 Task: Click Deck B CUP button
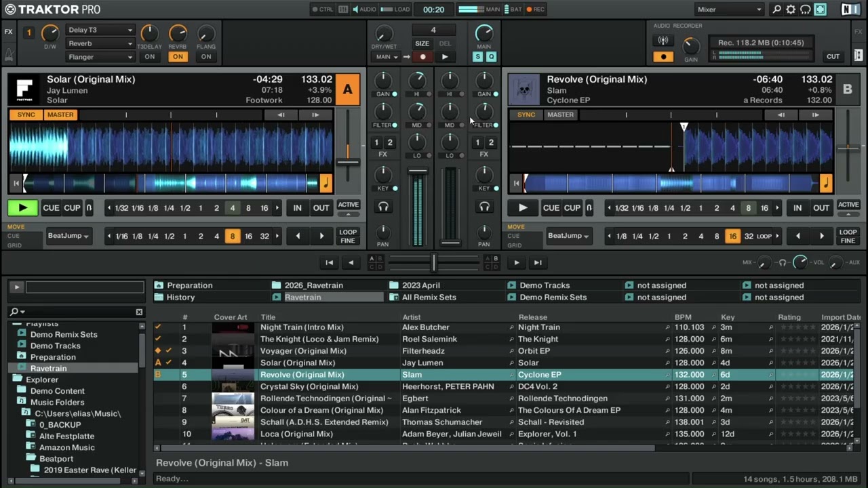[x=572, y=208]
